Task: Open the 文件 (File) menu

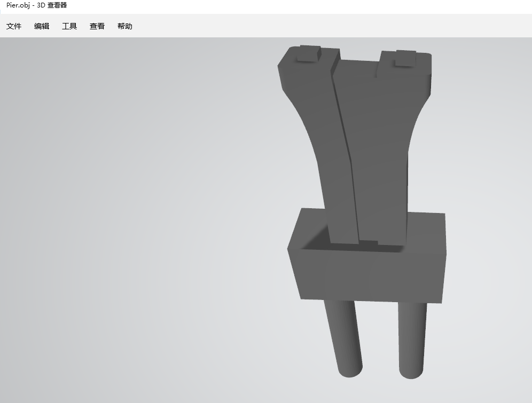Action: click(14, 26)
